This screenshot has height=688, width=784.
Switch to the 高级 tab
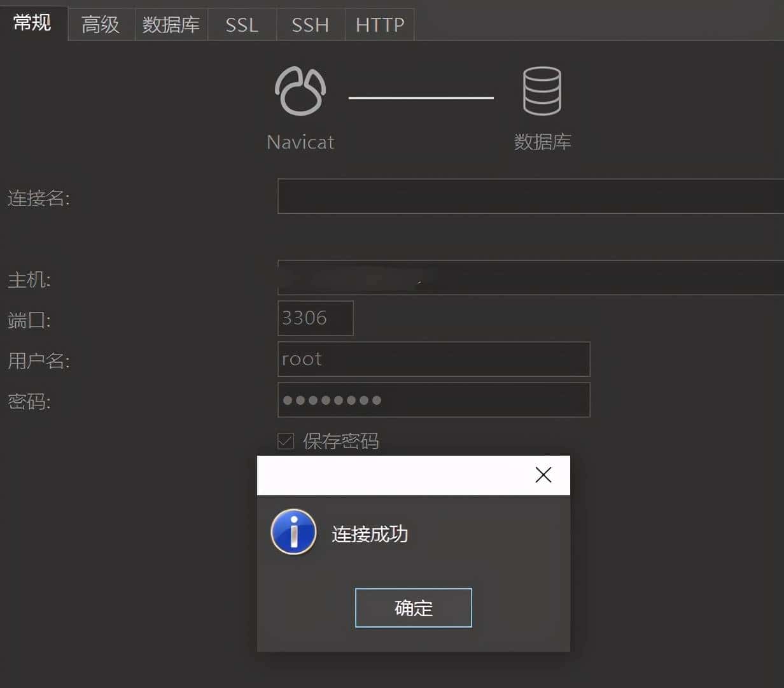click(x=100, y=24)
